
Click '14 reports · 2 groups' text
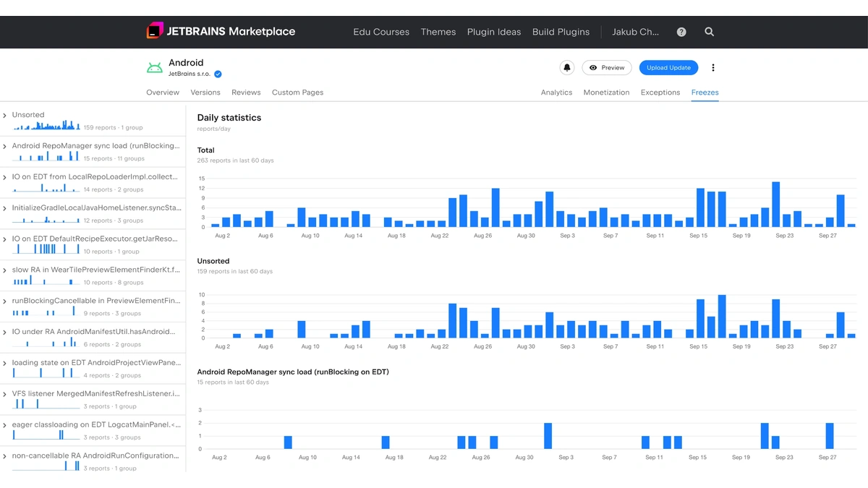[113, 190]
